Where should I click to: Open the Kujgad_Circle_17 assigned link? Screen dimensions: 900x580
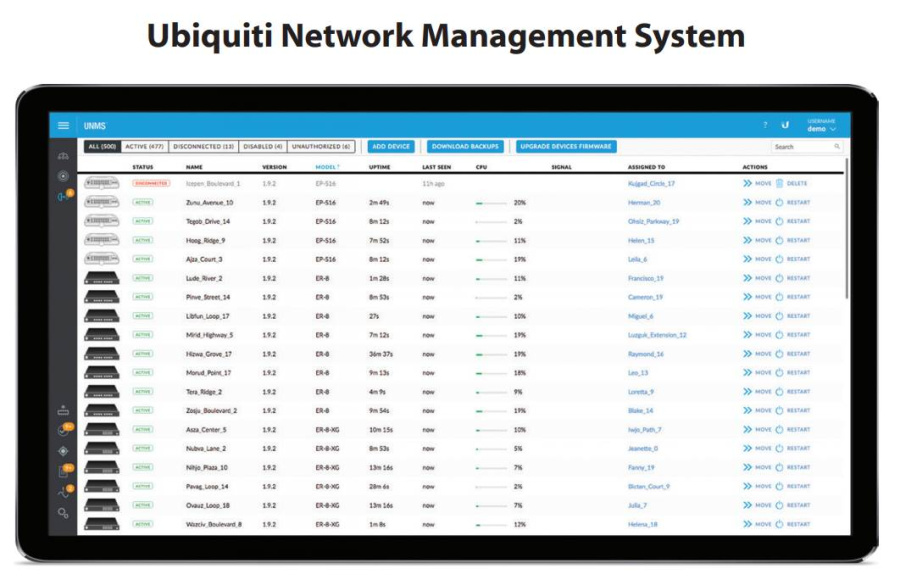651,184
